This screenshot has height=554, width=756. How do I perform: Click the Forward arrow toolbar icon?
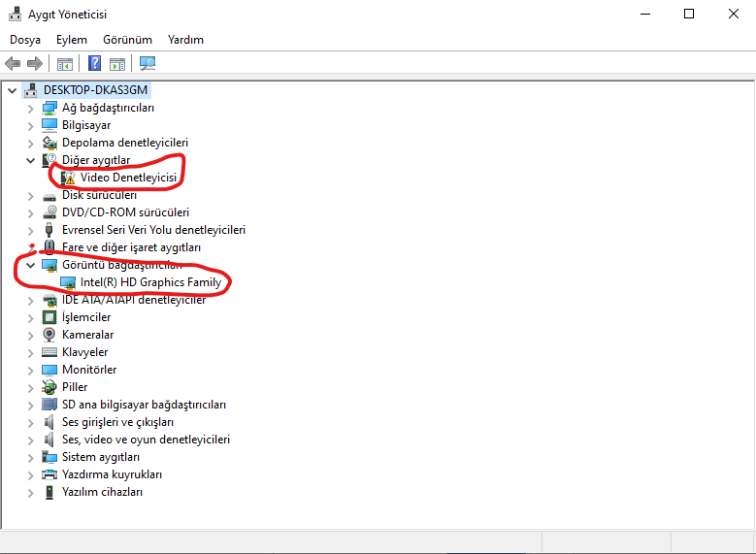click(x=35, y=64)
